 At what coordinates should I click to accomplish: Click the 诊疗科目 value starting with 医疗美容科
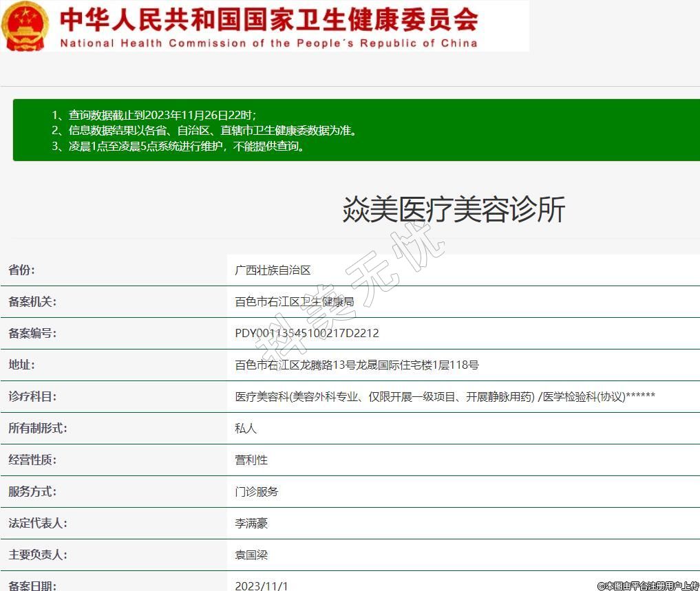pyautogui.click(x=445, y=397)
